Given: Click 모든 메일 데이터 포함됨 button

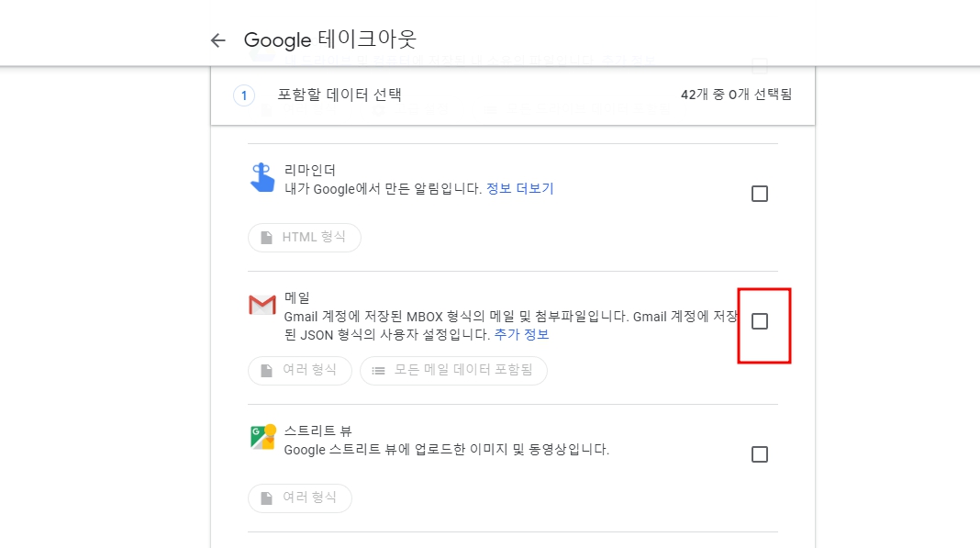Looking at the screenshot, I should [453, 370].
